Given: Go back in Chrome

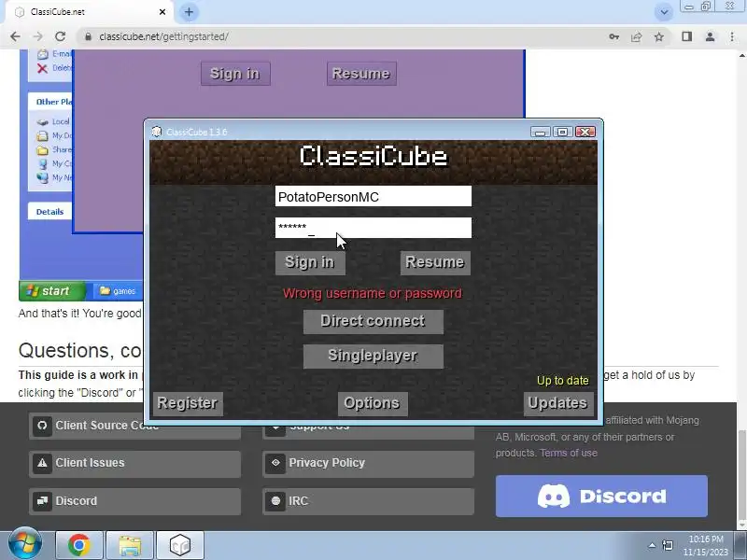Looking at the screenshot, I should (x=15, y=36).
